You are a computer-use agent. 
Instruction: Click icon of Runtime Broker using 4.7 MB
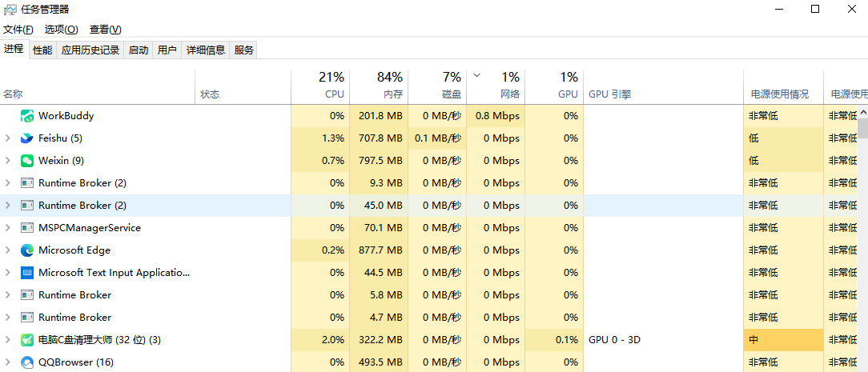coord(27,318)
